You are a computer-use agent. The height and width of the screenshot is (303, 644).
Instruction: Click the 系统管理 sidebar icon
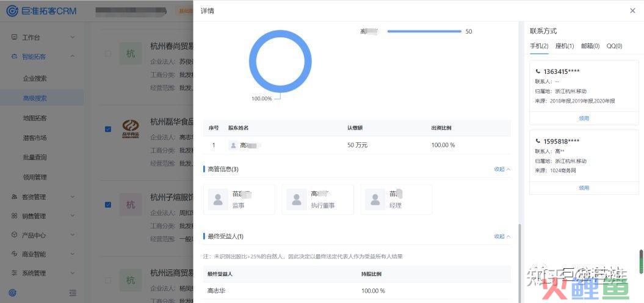click(15, 273)
